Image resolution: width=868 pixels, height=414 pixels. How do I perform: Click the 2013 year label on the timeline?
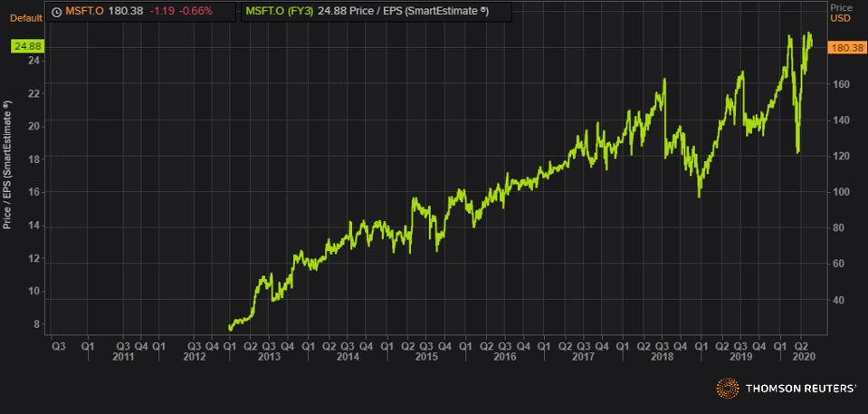[x=268, y=357]
